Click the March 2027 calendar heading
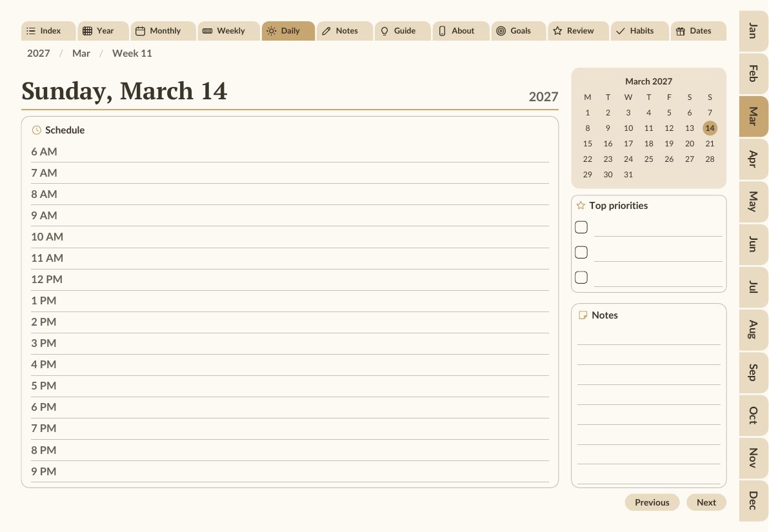The image size is (769, 532). click(x=648, y=81)
